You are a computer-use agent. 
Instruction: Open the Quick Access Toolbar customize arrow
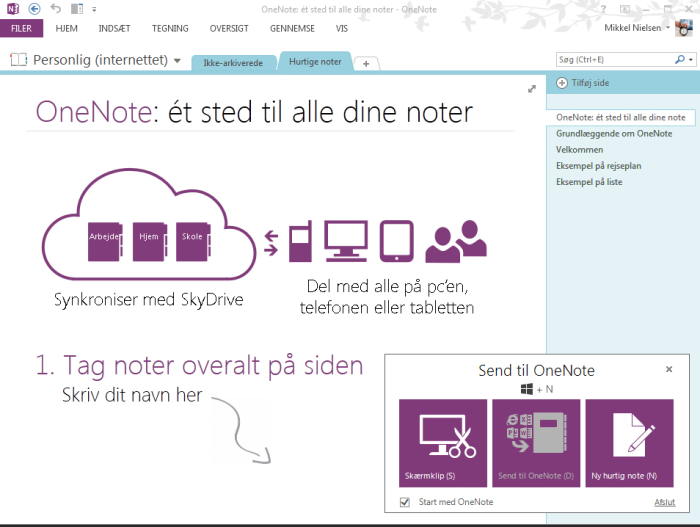[94, 9]
